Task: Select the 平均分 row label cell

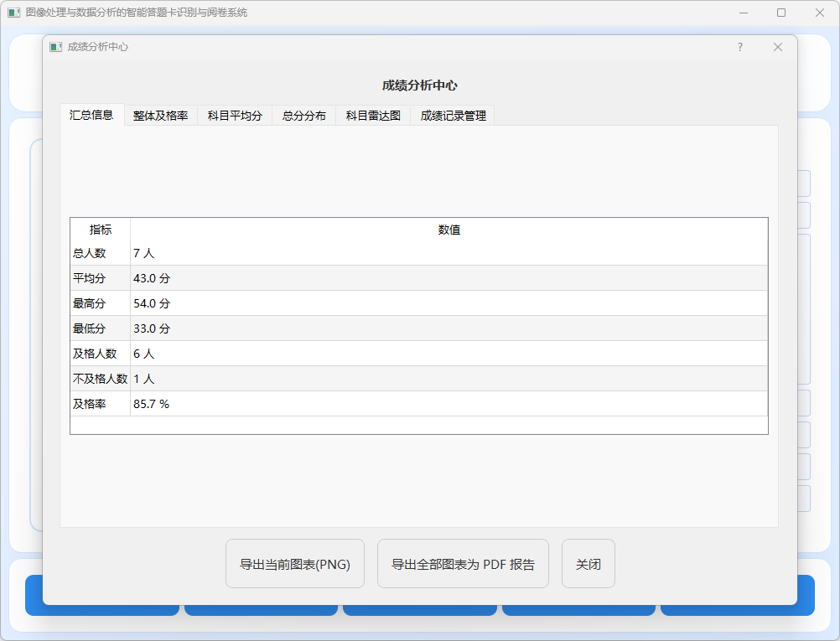Action: coord(100,278)
